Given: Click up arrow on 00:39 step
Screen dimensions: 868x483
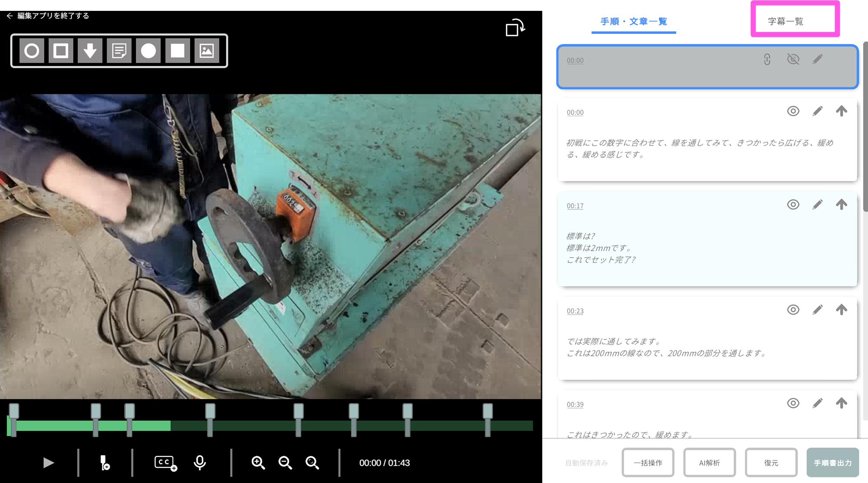Looking at the screenshot, I should pyautogui.click(x=841, y=403).
